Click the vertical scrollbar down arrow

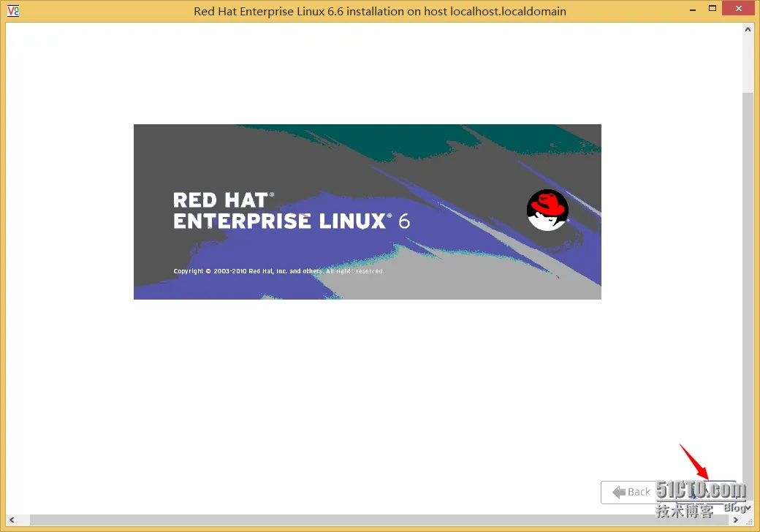pos(748,508)
